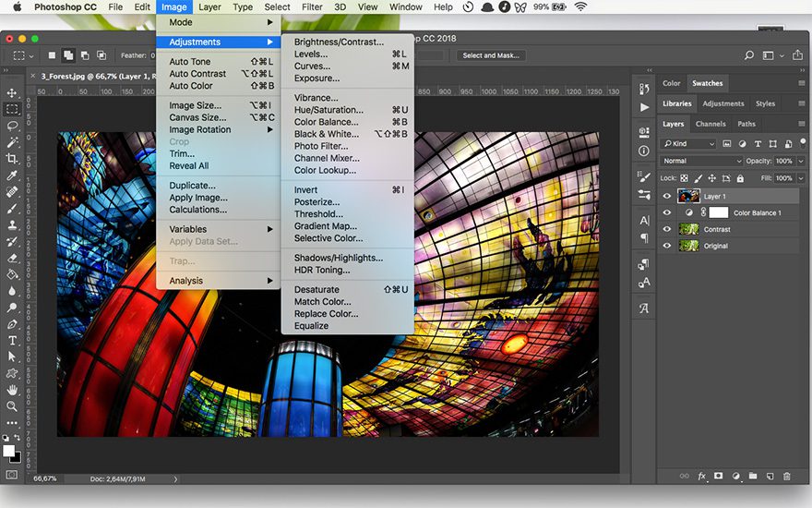Screen dimensions: 812x508
Task: Open the layer Kind filter dropdown
Action: coord(688,144)
